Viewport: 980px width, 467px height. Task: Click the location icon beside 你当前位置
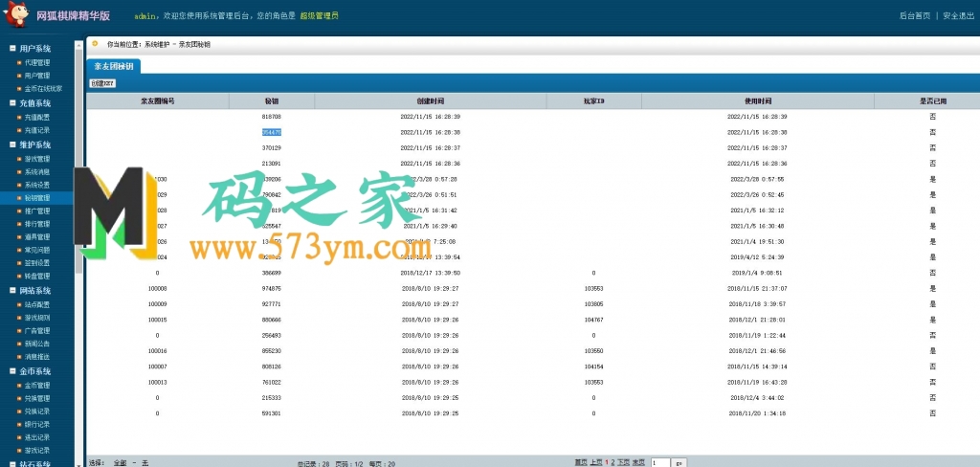click(95, 44)
